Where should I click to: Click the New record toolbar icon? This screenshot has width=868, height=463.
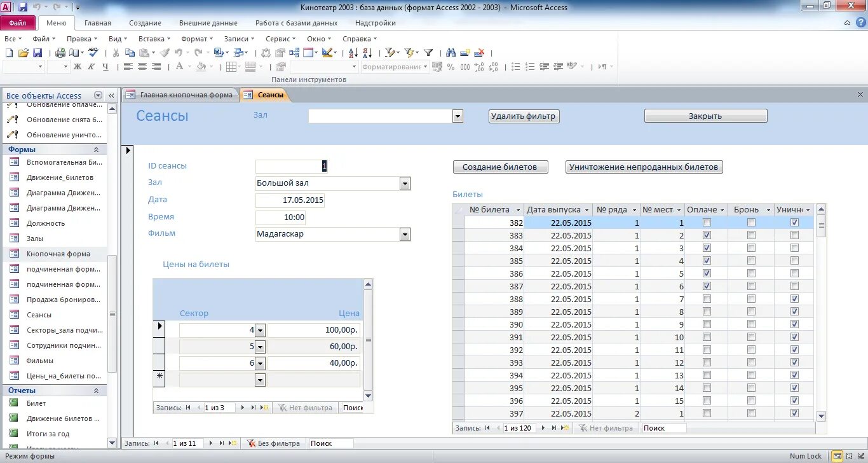point(465,53)
